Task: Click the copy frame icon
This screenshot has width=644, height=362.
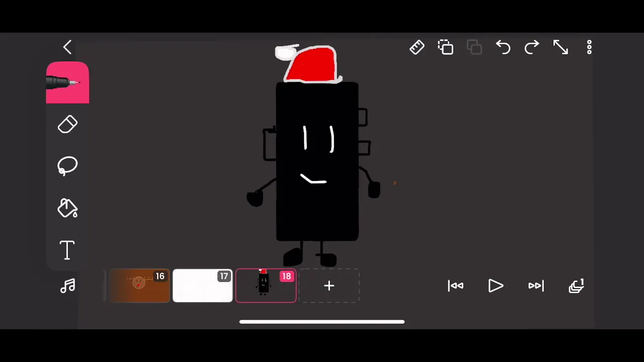Action: [446, 47]
